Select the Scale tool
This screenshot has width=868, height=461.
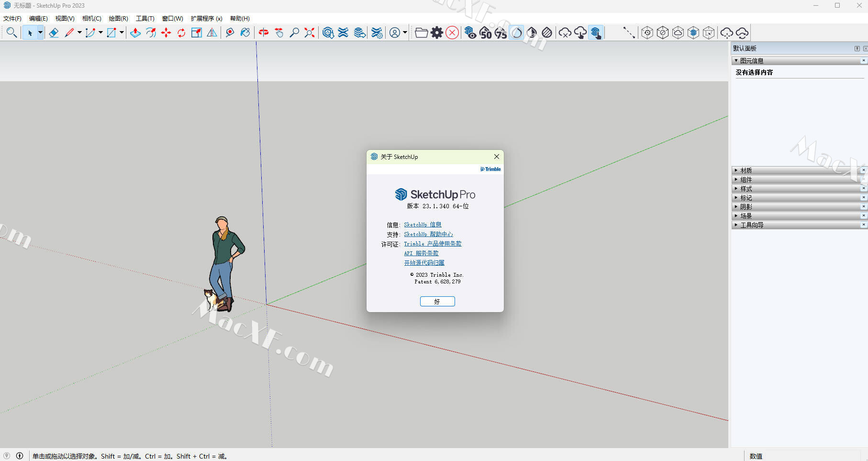(x=197, y=33)
